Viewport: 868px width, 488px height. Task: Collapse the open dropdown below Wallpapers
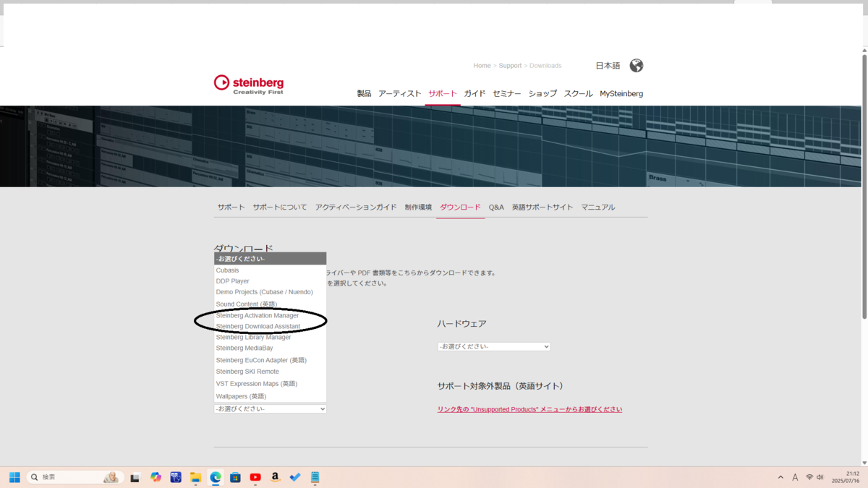tap(271, 409)
